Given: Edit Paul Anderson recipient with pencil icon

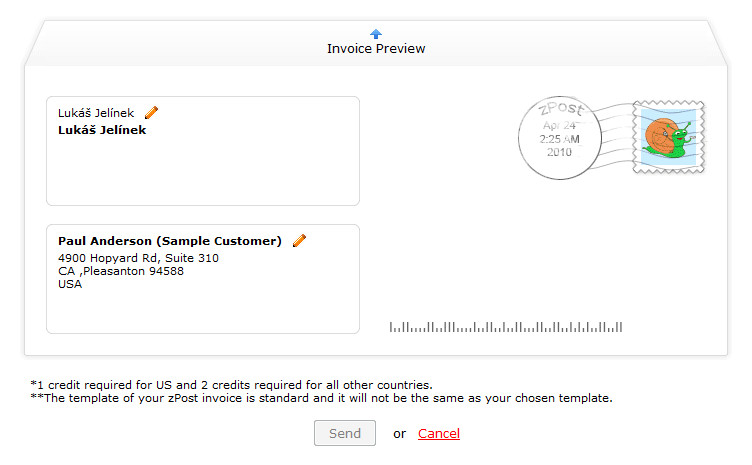Looking at the screenshot, I should point(299,241).
